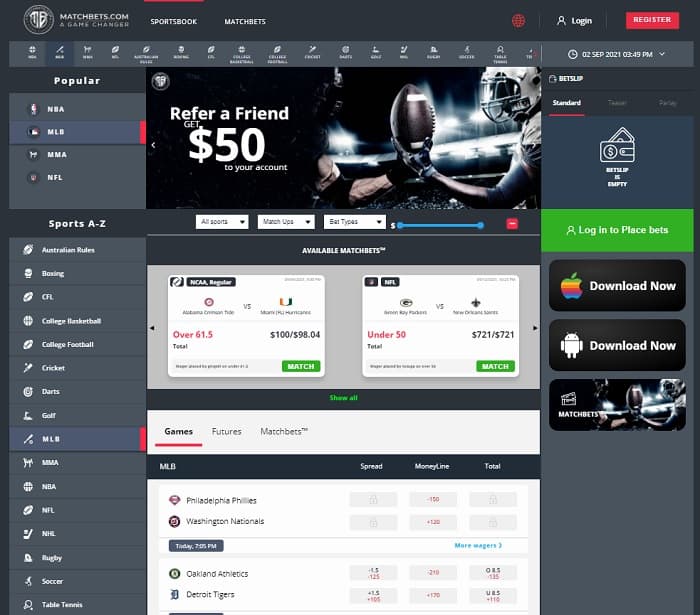Open Rugby in Sports A-Z
The image size is (700, 615).
pos(77,558)
